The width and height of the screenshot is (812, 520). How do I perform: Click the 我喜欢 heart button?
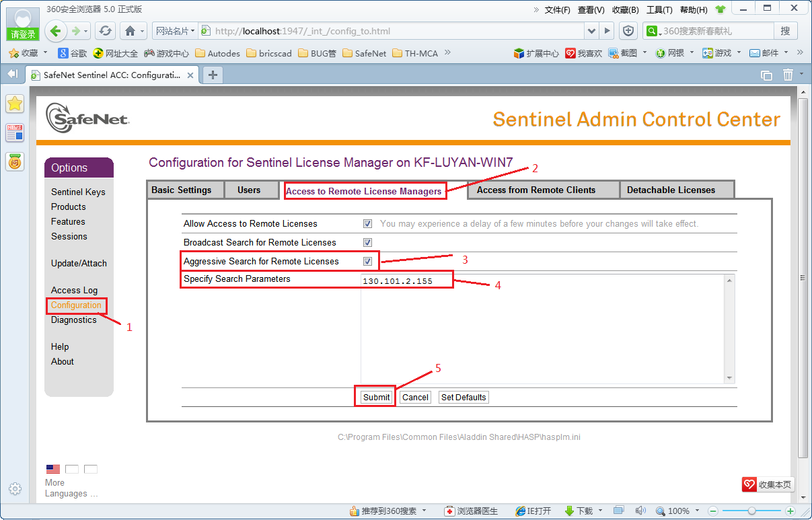coord(583,53)
